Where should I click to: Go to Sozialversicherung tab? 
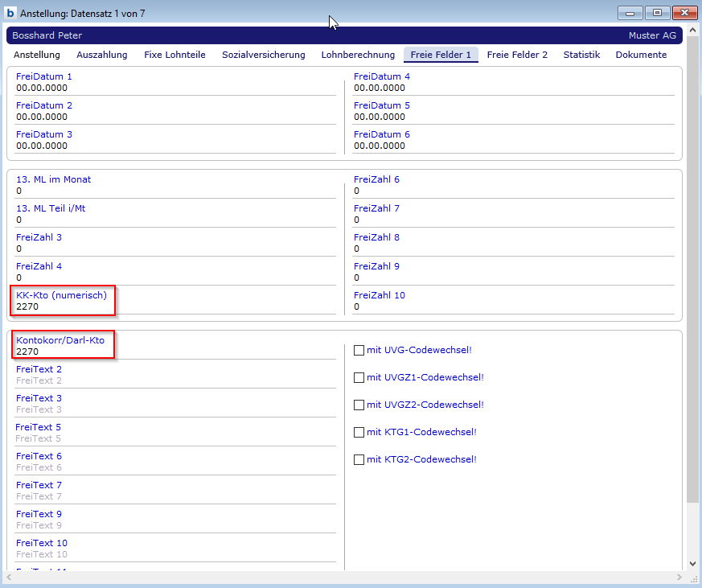click(x=264, y=55)
